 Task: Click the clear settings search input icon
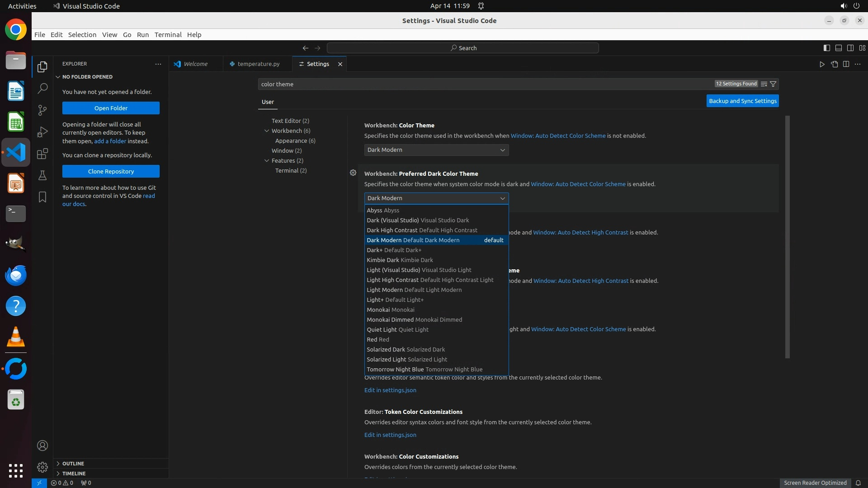click(x=764, y=84)
